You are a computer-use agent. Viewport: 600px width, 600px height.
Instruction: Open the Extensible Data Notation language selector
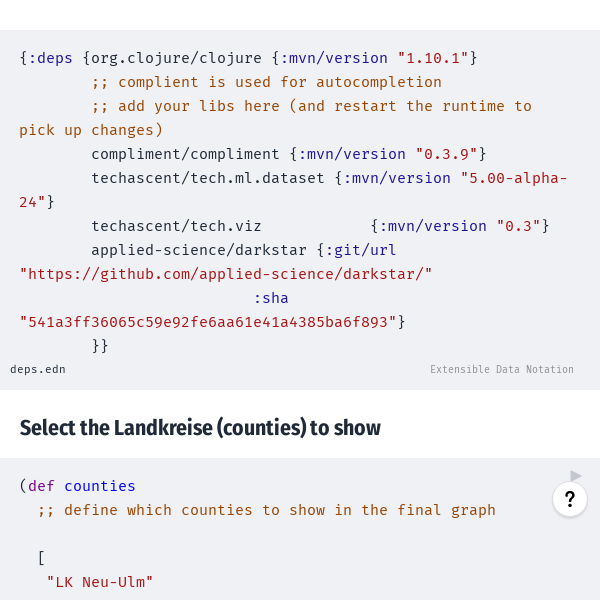(x=502, y=369)
